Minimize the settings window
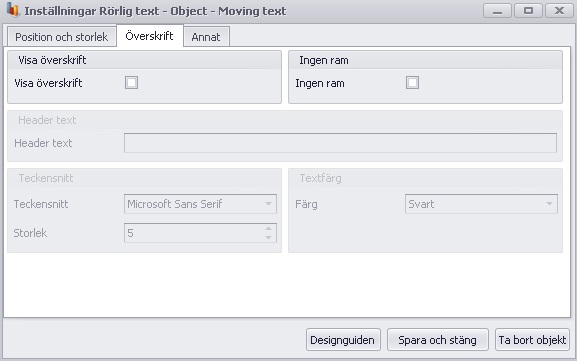The image size is (577, 361). (497, 11)
